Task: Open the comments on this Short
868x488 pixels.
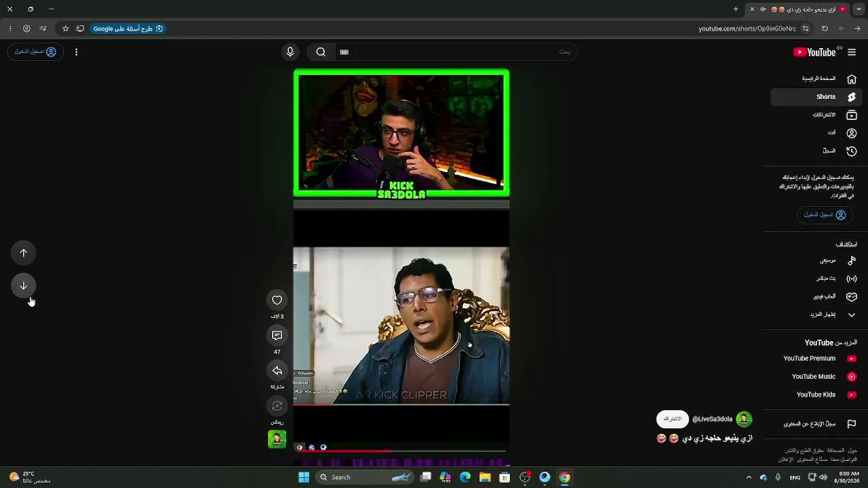Action: click(x=277, y=335)
